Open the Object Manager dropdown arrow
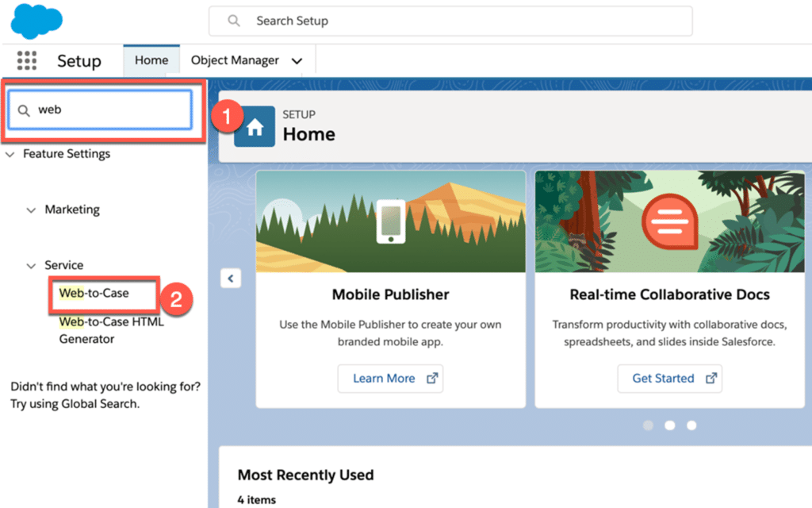Viewport: 812px width, 508px height. (x=297, y=61)
